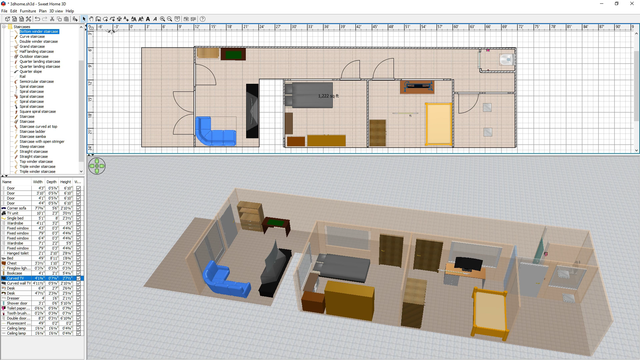The image size is (640, 360).
Task: Toggle visibility checkbox for Fluorescent light
Action: pyautogui.click(x=78, y=323)
